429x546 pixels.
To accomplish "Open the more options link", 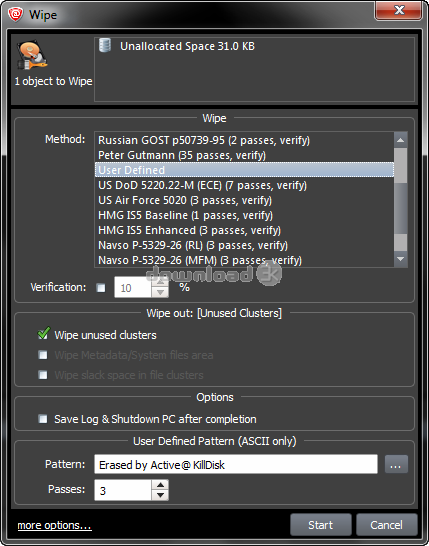I will [x=55, y=525].
